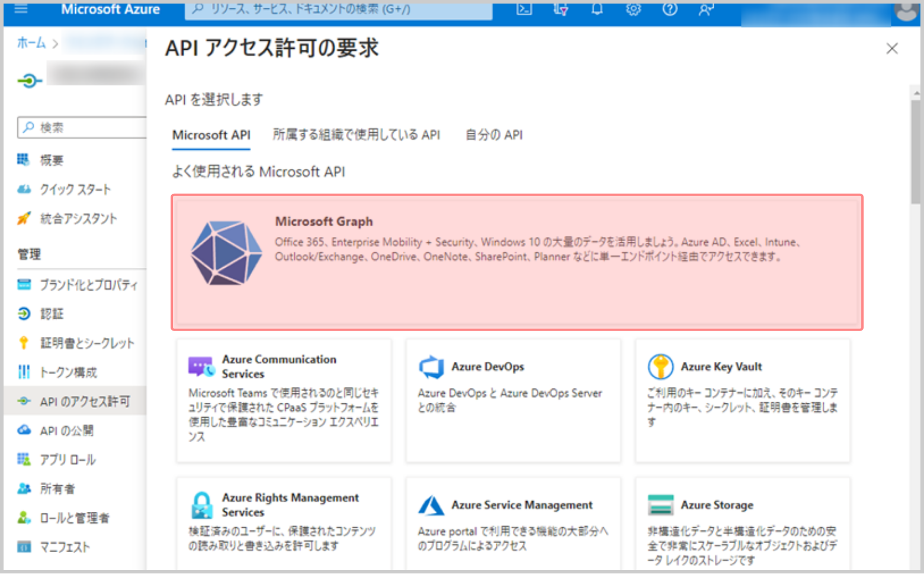The width and height of the screenshot is (924, 574).
Task: Go to 認証 in the left menu
Action: (52, 314)
